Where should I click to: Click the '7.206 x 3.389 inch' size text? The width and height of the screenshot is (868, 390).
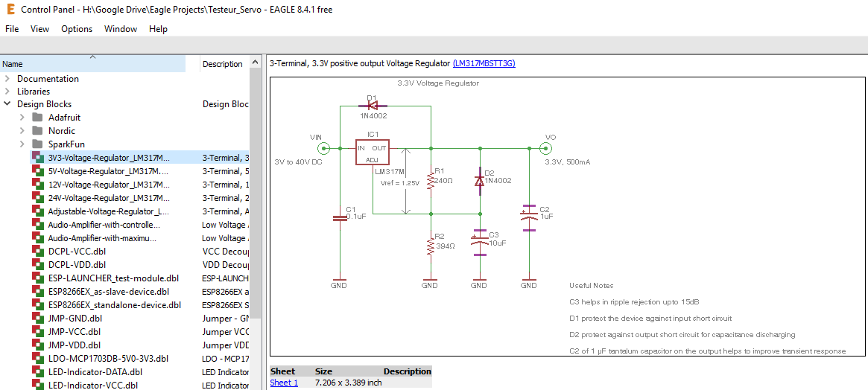[348, 383]
